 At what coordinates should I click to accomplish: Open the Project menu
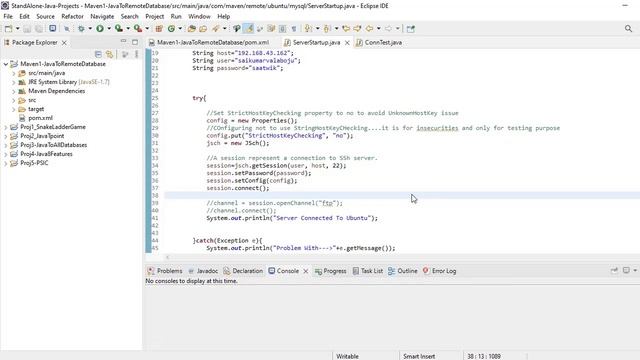[154, 16]
